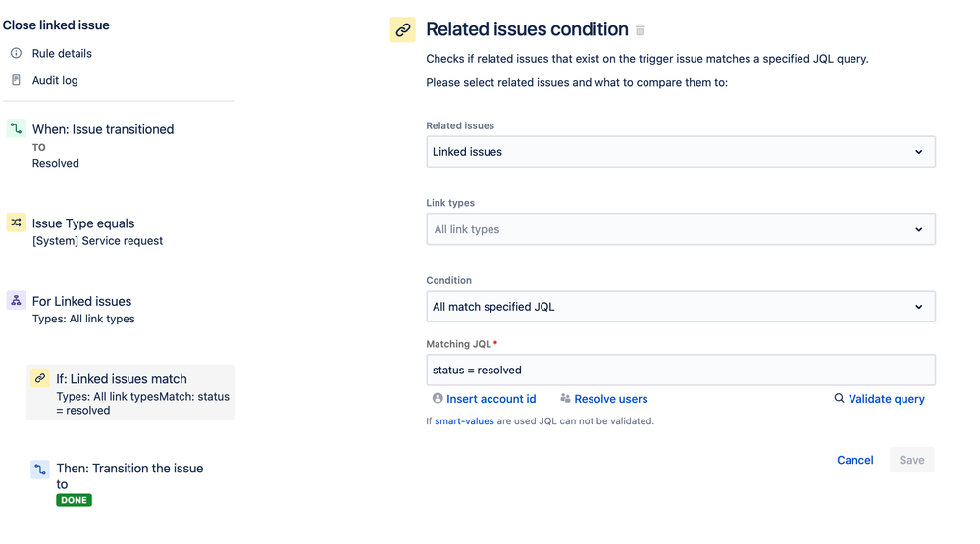The height and width of the screenshot is (544, 980).
Task: Open Rule details
Action: coord(62,53)
